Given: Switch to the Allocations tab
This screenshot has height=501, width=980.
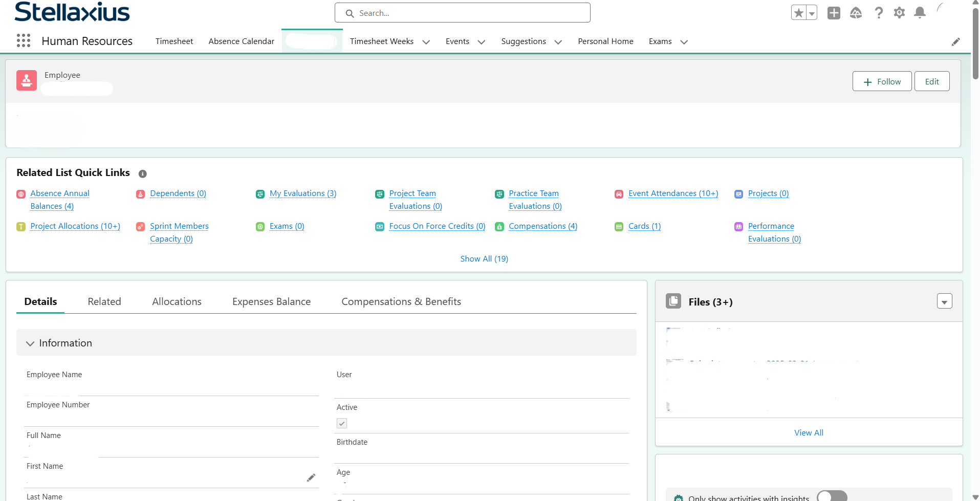Looking at the screenshot, I should (177, 301).
